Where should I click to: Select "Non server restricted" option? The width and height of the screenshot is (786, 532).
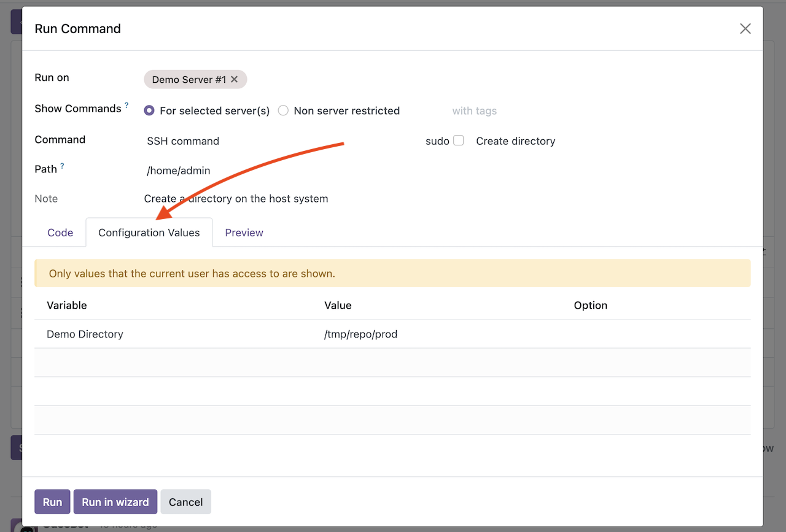click(283, 110)
